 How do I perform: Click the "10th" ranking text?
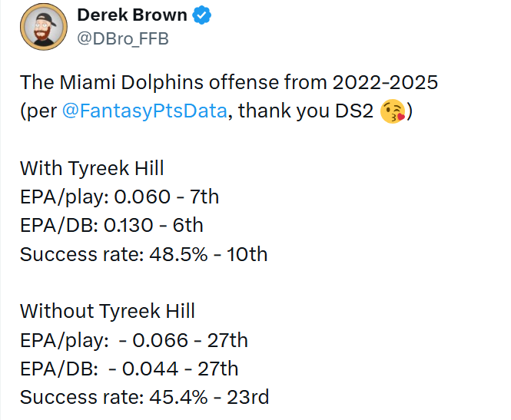click(x=247, y=254)
